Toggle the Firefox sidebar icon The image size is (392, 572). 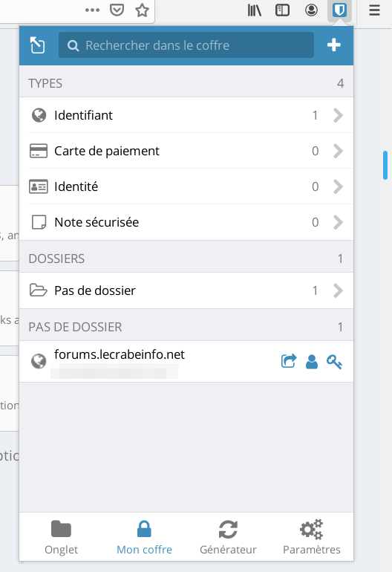coord(282,10)
